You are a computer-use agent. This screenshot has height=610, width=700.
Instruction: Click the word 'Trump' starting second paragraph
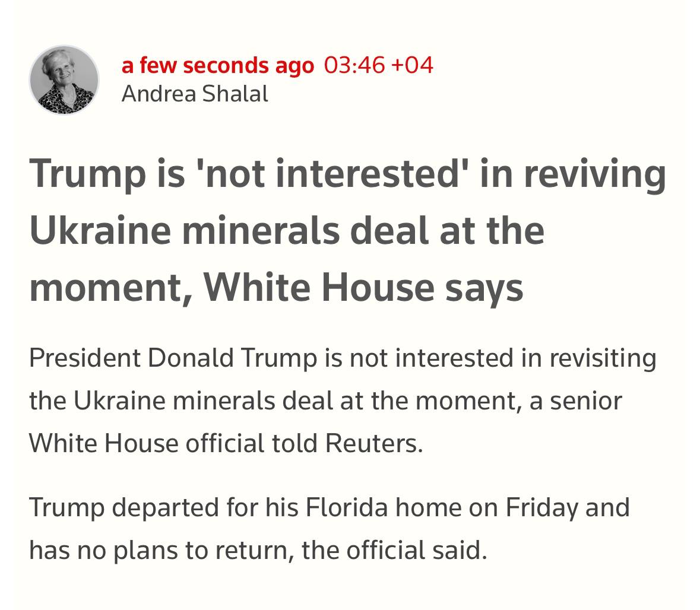tap(66, 507)
